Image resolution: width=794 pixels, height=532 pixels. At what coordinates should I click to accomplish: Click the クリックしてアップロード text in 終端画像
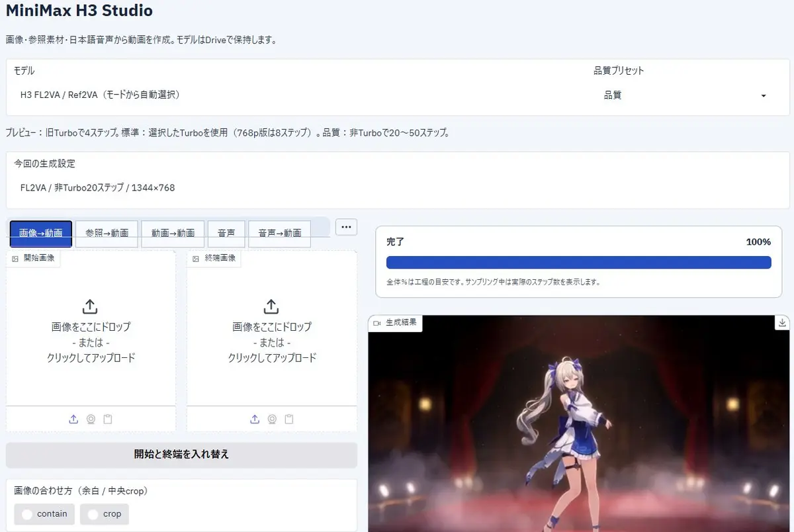pyautogui.click(x=272, y=358)
